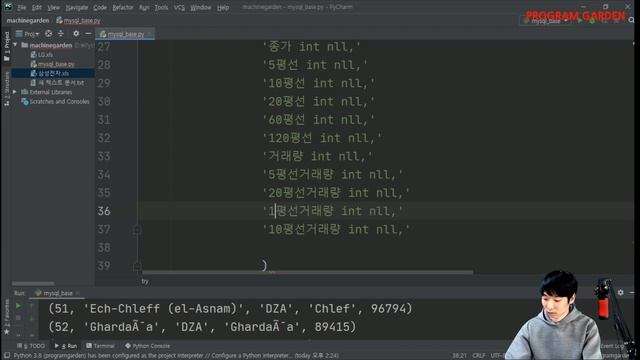Click the tool window quick-access icon

point(7,355)
